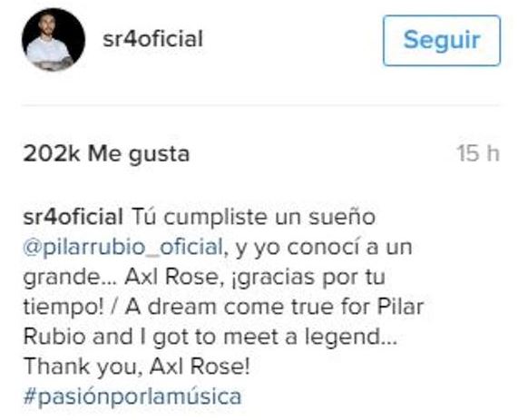Open the post via the 15 h timestamp

[478, 153]
